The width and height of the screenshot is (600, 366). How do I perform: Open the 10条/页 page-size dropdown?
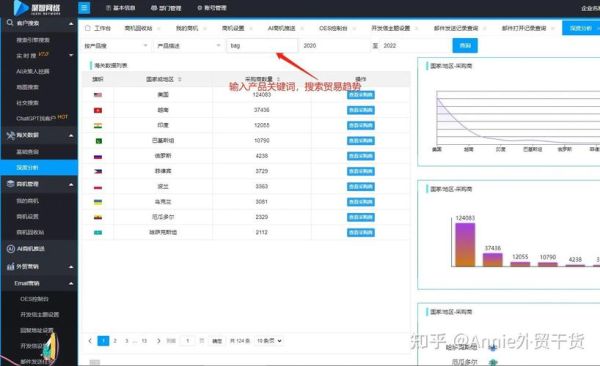coord(269,341)
